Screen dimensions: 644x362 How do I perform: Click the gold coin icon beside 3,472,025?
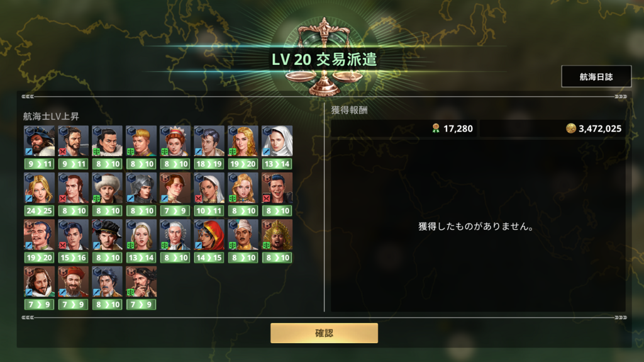(571, 128)
